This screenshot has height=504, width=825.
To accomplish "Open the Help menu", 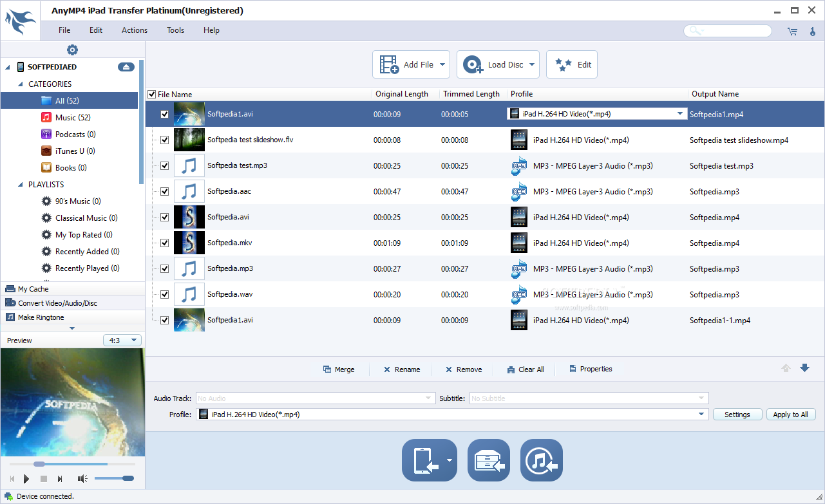I will click(x=211, y=30).
